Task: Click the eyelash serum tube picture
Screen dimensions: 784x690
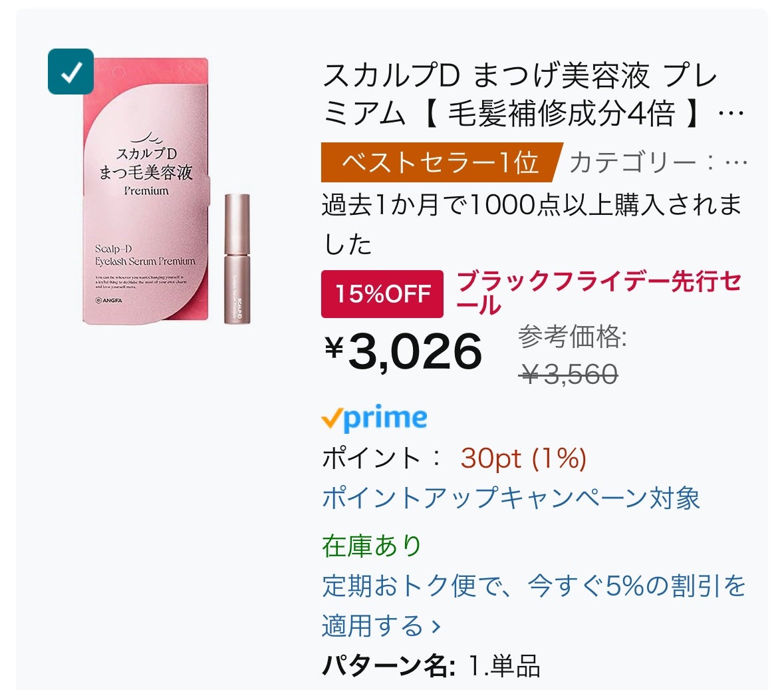Action: (237, 258)
